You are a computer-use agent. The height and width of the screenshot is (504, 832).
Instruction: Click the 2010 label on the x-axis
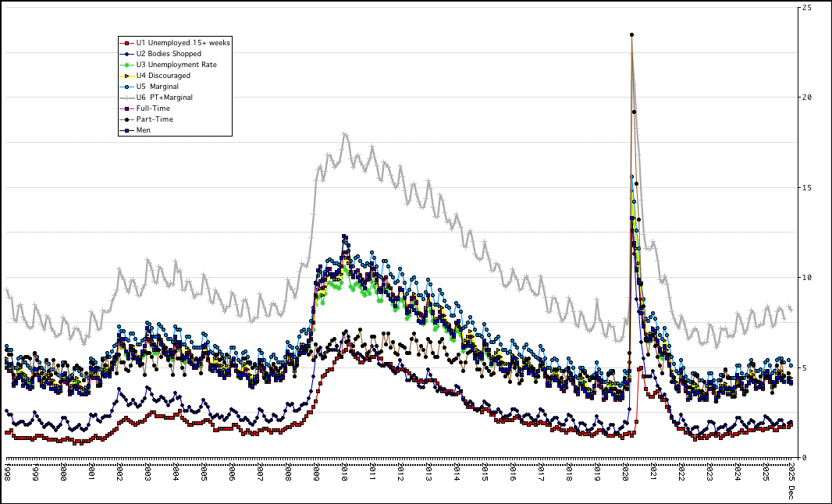point(345,473)
